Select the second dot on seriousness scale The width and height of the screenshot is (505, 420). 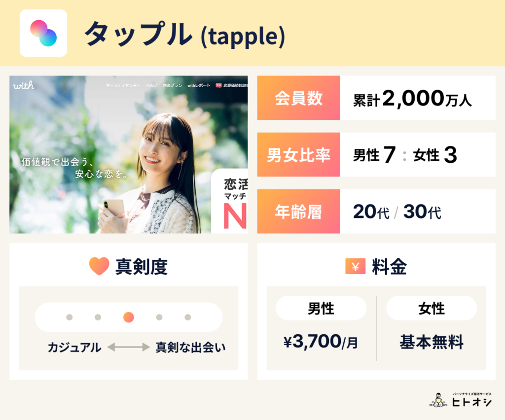coord(98,317)
